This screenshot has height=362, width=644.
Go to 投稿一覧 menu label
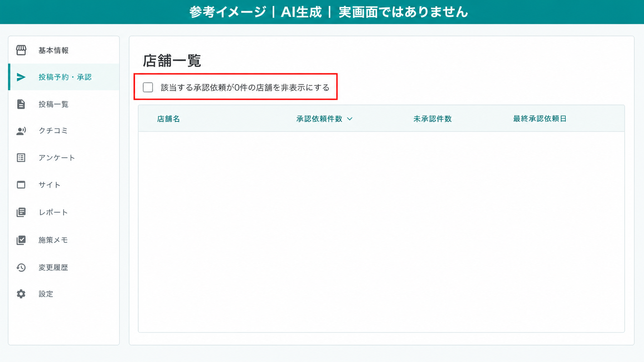tap(54, 104)
